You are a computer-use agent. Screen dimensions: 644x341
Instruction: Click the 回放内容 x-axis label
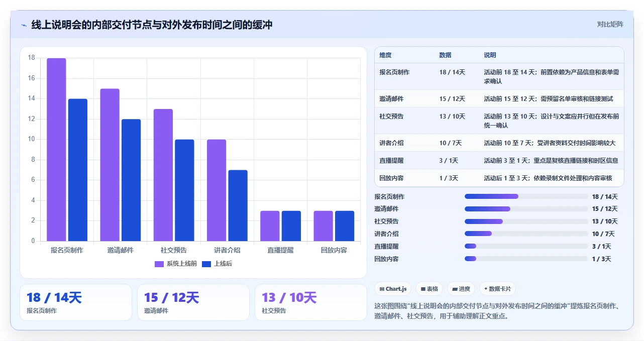coord(334,250)
